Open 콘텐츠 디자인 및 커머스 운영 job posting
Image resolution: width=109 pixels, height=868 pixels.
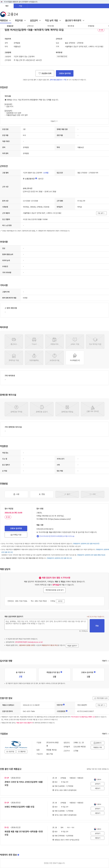(x=24, y=783)
